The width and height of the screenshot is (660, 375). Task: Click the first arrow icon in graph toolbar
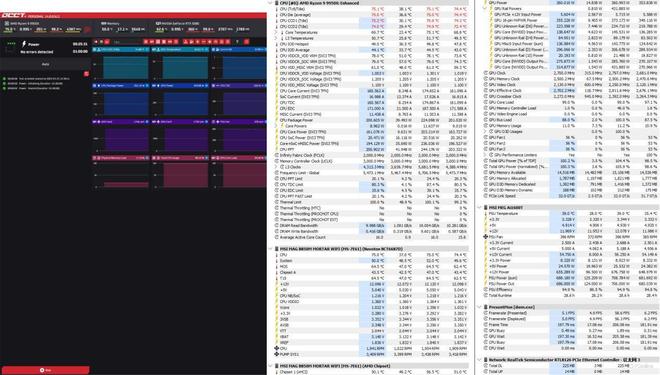click(x=96, y=42)
